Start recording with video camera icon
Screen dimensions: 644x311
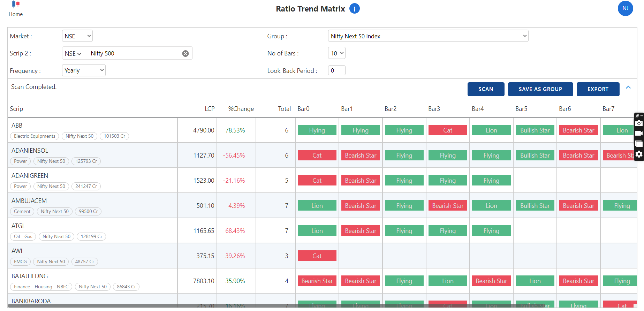[x=639, y=134]
